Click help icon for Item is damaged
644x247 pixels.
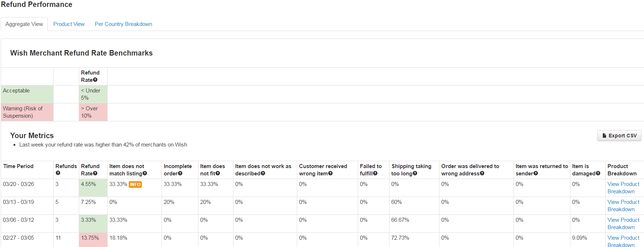pos(598,174)
